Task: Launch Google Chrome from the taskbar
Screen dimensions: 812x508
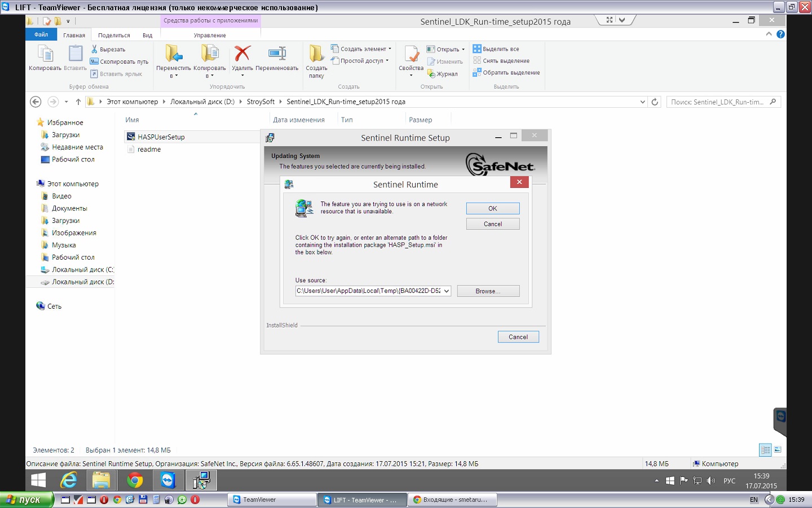Action: tap(135, 480)
